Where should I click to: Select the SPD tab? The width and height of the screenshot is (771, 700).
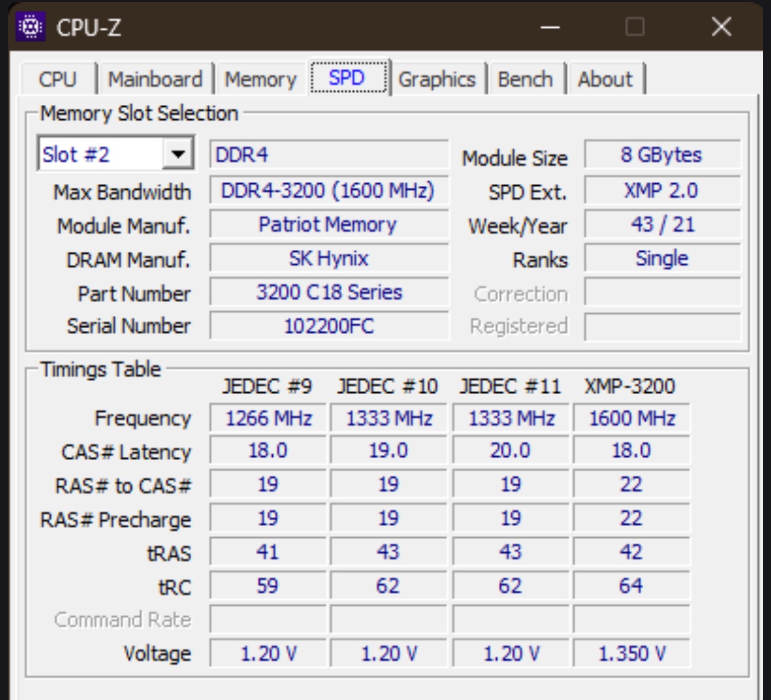coord(349,78)
